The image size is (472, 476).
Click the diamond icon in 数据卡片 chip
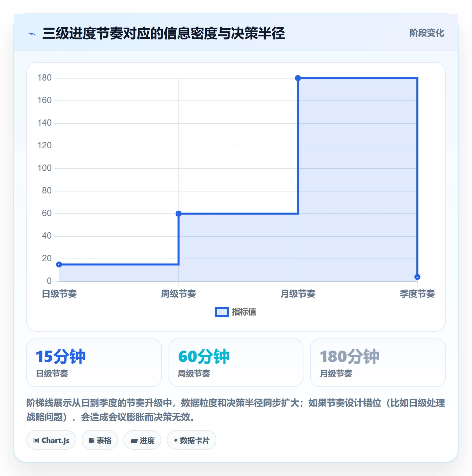coord(176,440)
